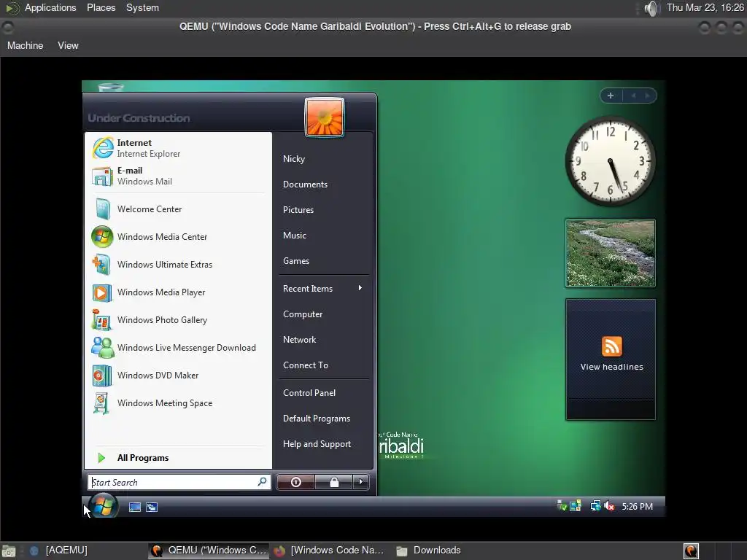
Task: Click Windows Live Messenger Download
Action: 178,348
